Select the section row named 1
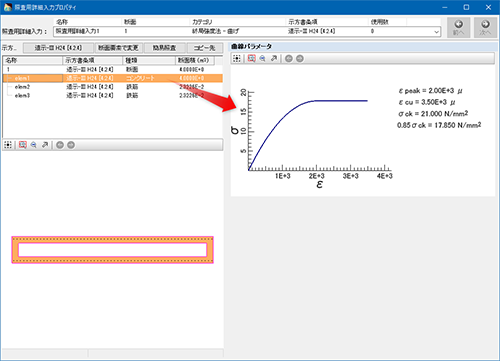Screen dimensions: 500x361 [x=113, y=69]
